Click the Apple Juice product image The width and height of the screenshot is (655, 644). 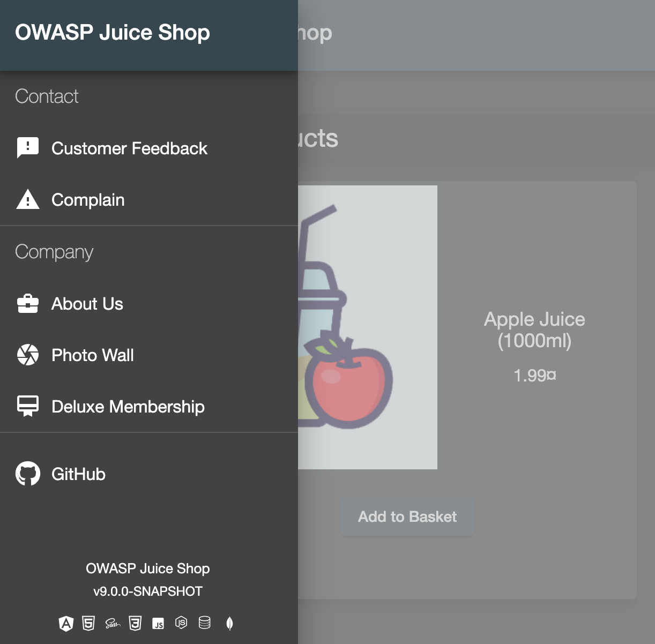[x=368, y=327]
